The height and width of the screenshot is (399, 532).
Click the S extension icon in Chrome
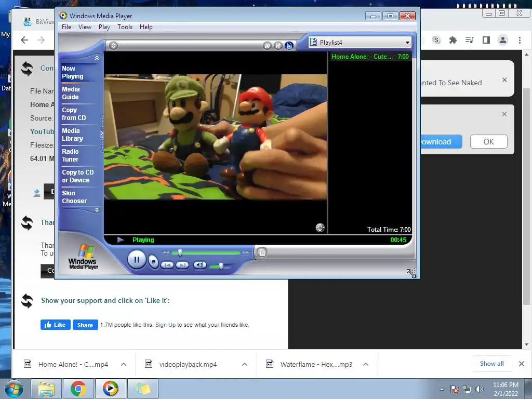(436, 40)
